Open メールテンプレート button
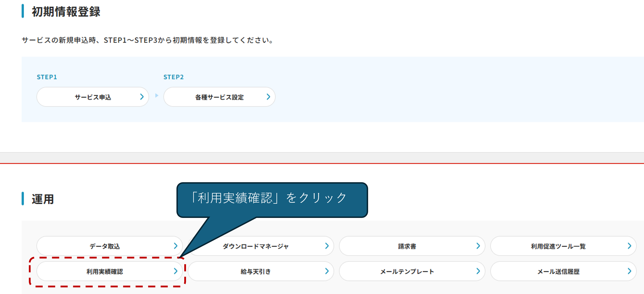The width and height of the screenshot is (644, 294). click(412, 271)
